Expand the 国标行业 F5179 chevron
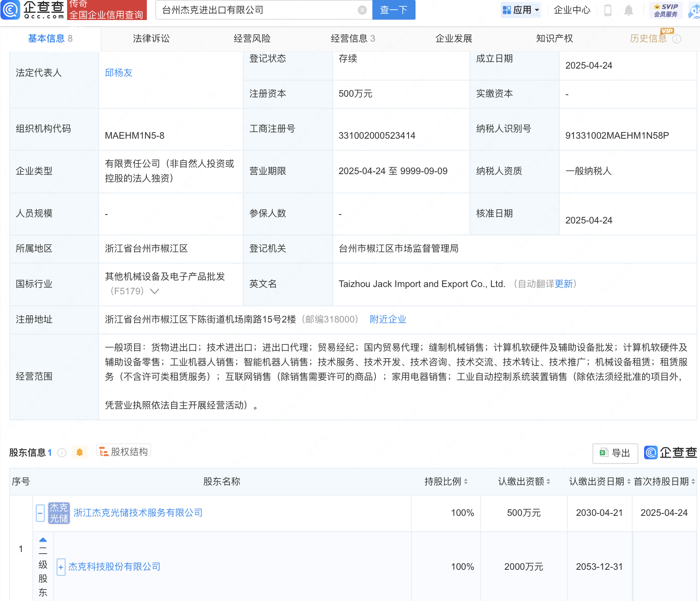Viewport: 700px width, 601px height. (155, 291)
